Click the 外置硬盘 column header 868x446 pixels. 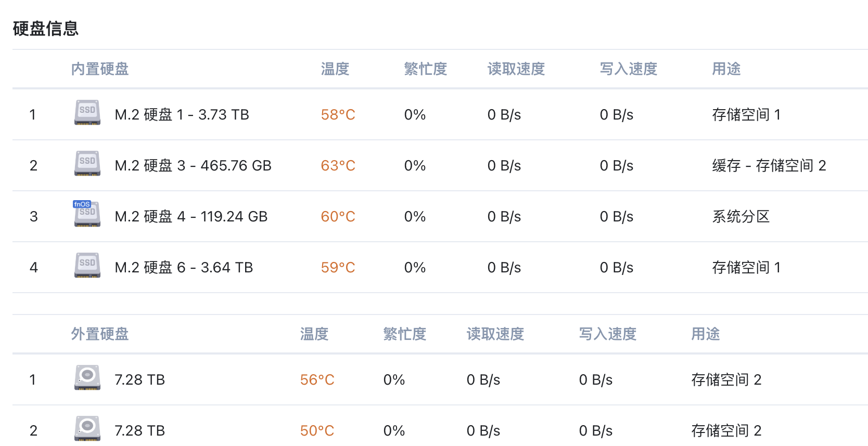(x=100, y=334)
